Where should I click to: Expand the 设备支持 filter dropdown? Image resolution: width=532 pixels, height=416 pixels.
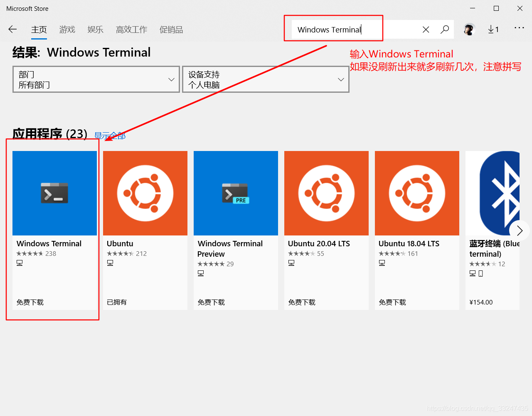tap(266, 79)
